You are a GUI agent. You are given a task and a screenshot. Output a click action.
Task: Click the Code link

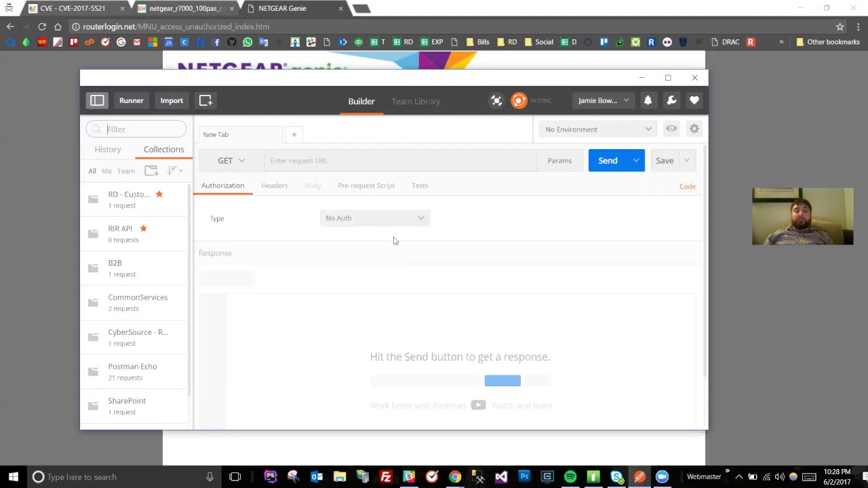(687, 186)
